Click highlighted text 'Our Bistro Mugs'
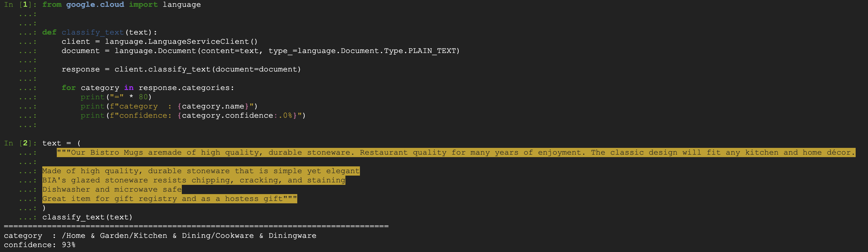The image size is (868, 252). [x=107, y=153]
